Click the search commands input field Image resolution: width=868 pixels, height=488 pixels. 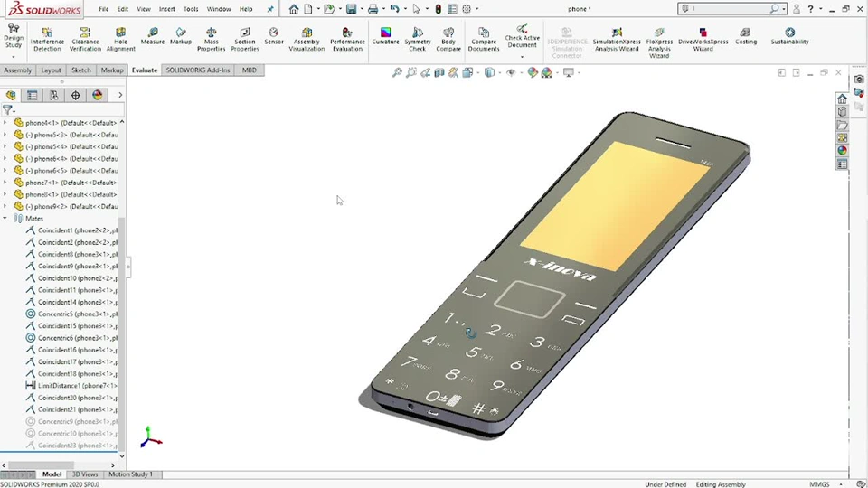(730, 9)
